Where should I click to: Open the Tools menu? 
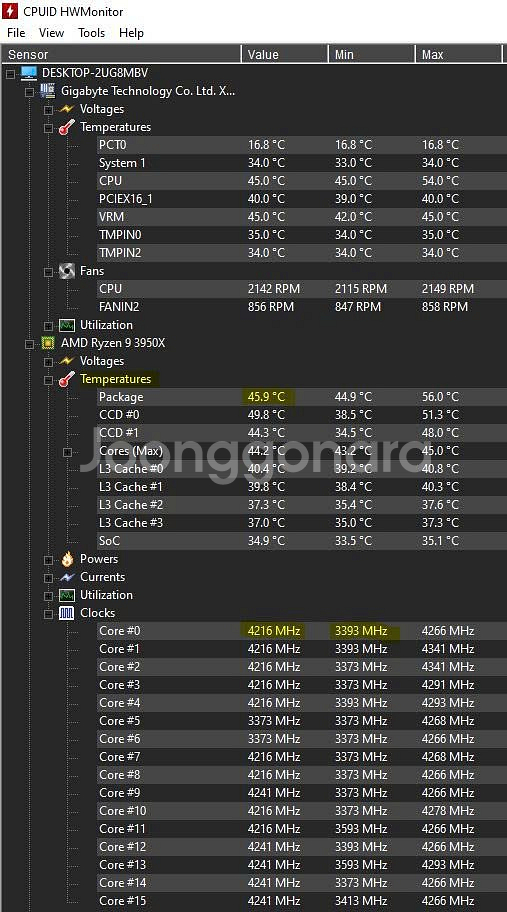tap(91, 33)
